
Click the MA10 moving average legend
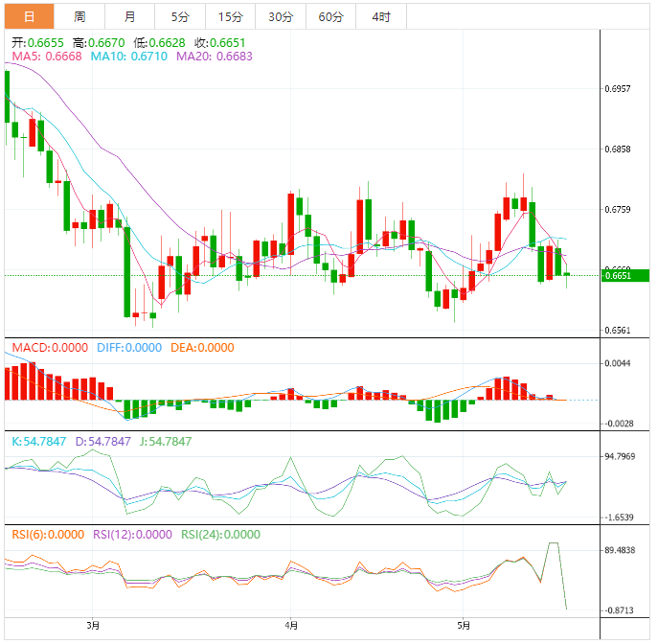click(128, 57)
